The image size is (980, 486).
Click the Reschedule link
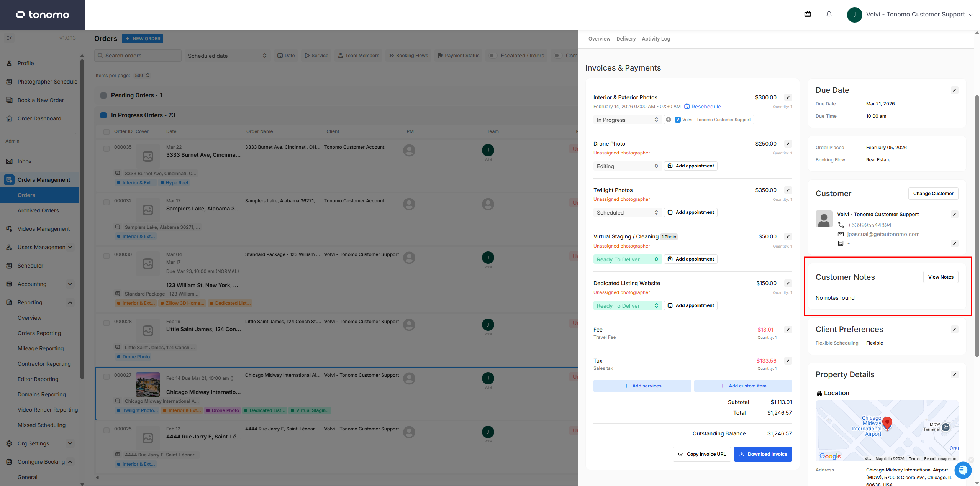point(703,107)
